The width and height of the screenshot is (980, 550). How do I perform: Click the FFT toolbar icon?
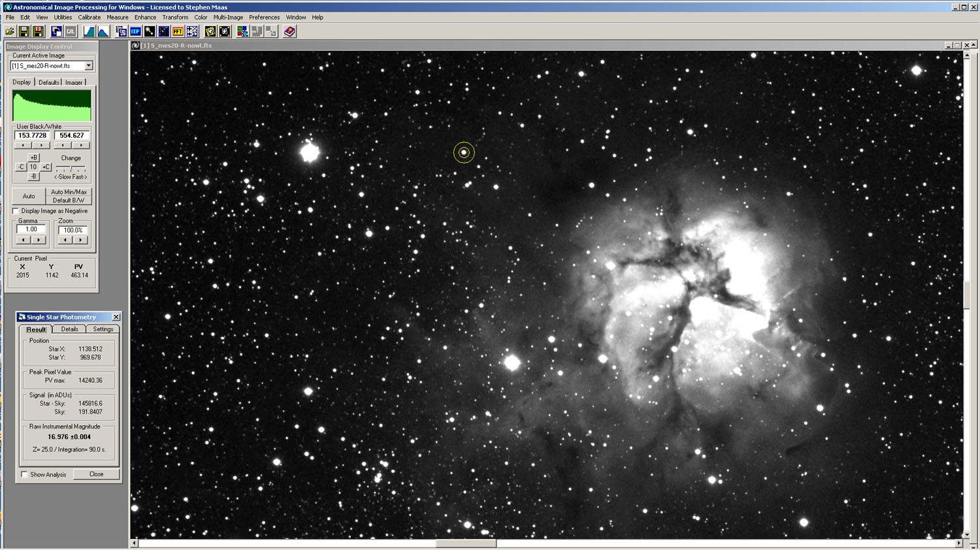point(177,31)
